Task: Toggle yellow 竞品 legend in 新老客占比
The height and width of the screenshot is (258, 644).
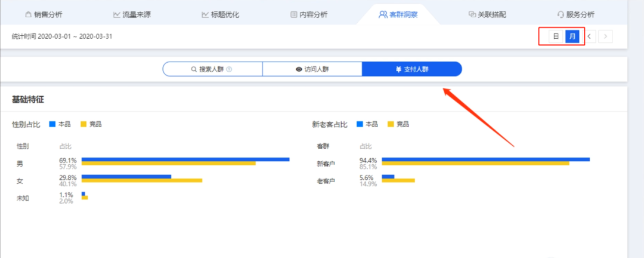Action: 398,124
